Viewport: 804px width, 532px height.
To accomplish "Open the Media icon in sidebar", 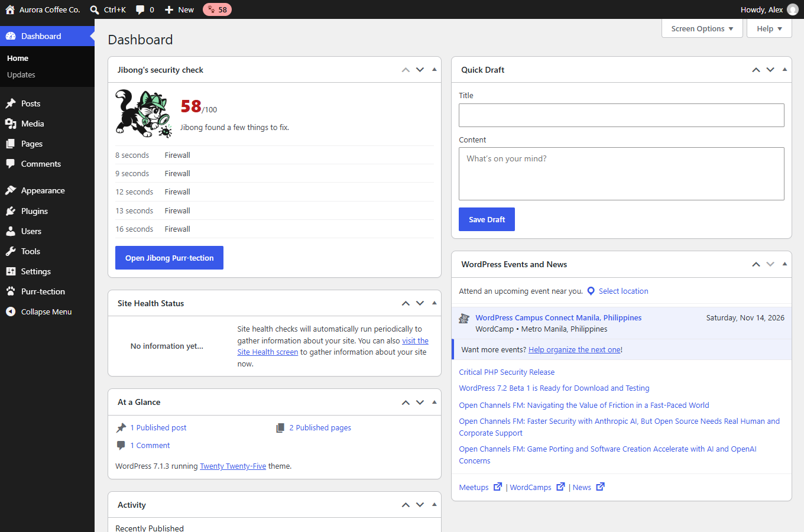I will pos(11,124).
